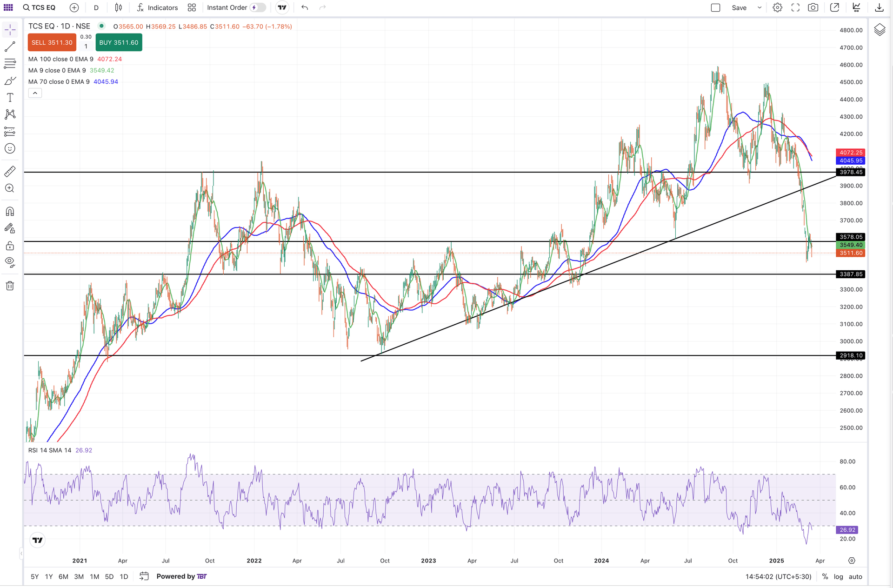This screenshot has width=893, height=588.
Task: Switch to 6M time range
Action: [64, 577]
